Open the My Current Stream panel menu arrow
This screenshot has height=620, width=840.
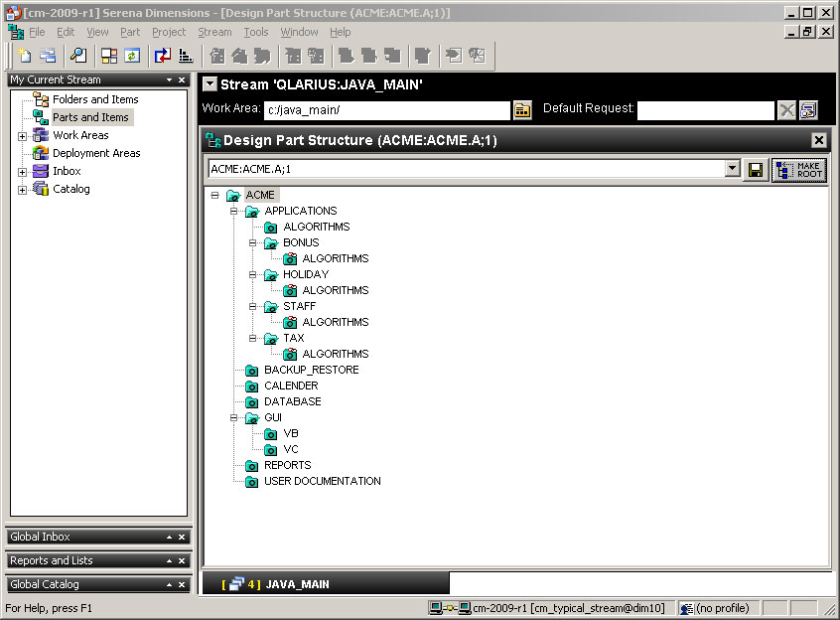coord(169,79)
